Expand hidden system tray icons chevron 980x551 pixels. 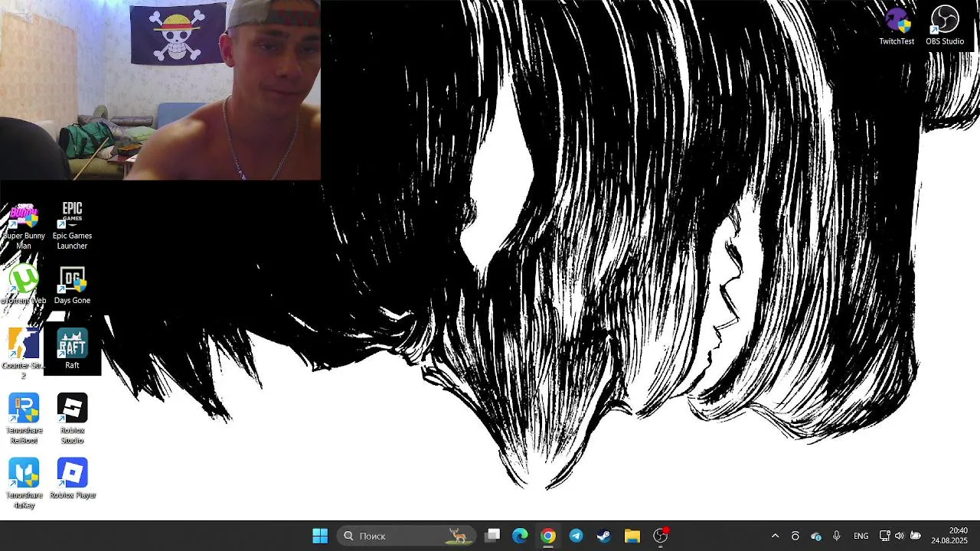tap(775, 536)
